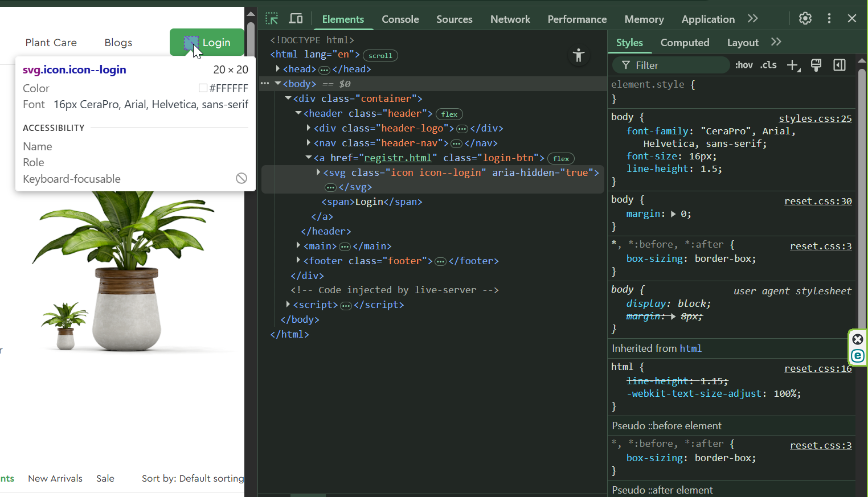Image resolution: width=868 pixels, height=497 pixels.
Task: Toggle the computed styles sidebar icon
Action: (839, 65)
